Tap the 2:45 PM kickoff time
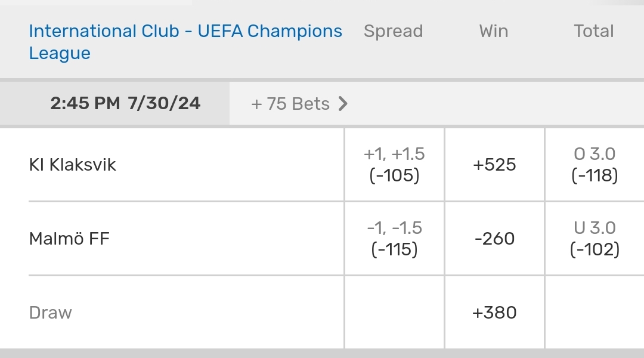 [85, 104]
